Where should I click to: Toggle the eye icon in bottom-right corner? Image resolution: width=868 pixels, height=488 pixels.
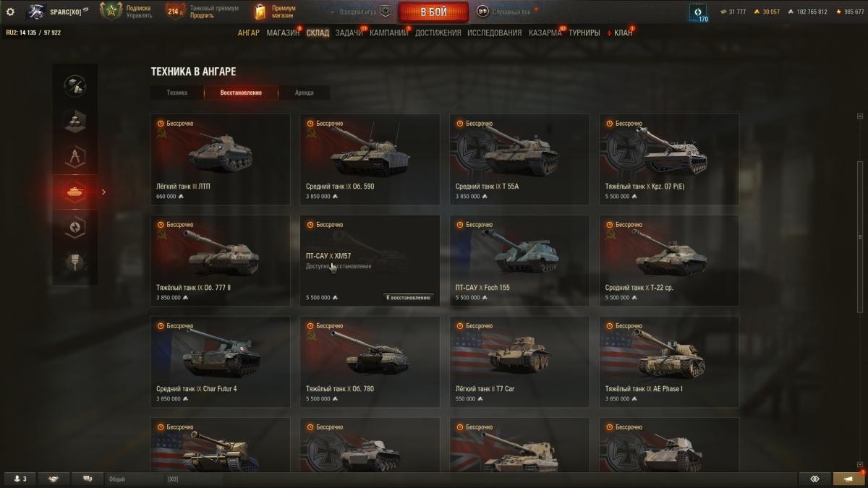pos(814,479)
